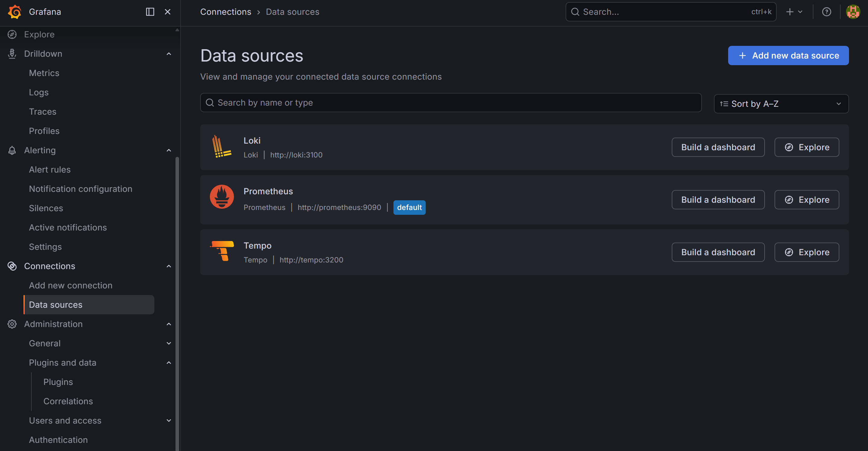Image resolution: width=868 pixels, height=451 pixels.
Task: Click the sort order icon in Sort dropdown
Action: 724,104
